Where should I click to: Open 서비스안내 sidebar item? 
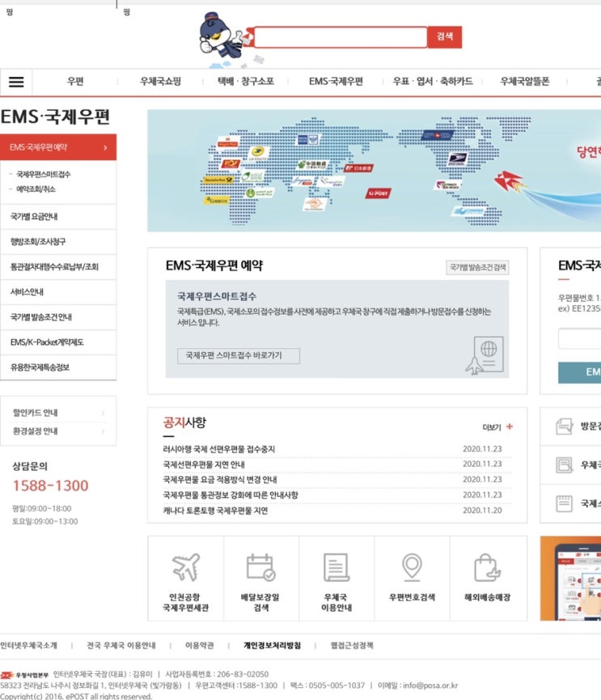[x=58, y=292]
